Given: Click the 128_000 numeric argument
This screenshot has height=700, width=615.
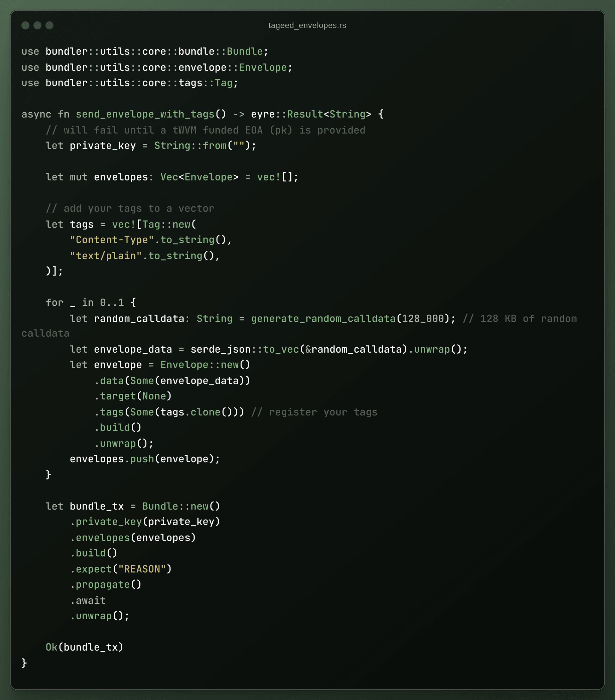Looking at the screenshot, I should click(423, 318).
